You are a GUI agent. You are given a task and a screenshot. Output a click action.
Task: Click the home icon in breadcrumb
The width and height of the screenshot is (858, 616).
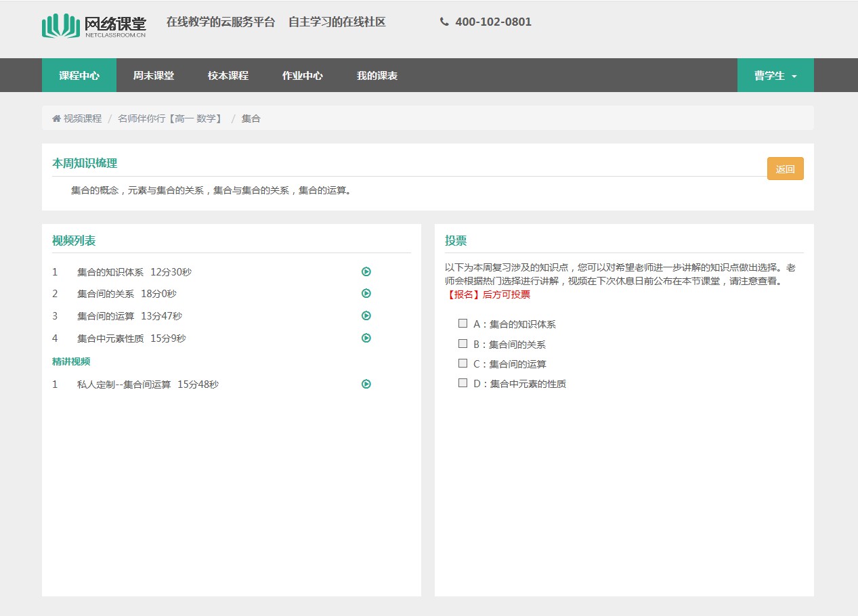coord(56,118)
